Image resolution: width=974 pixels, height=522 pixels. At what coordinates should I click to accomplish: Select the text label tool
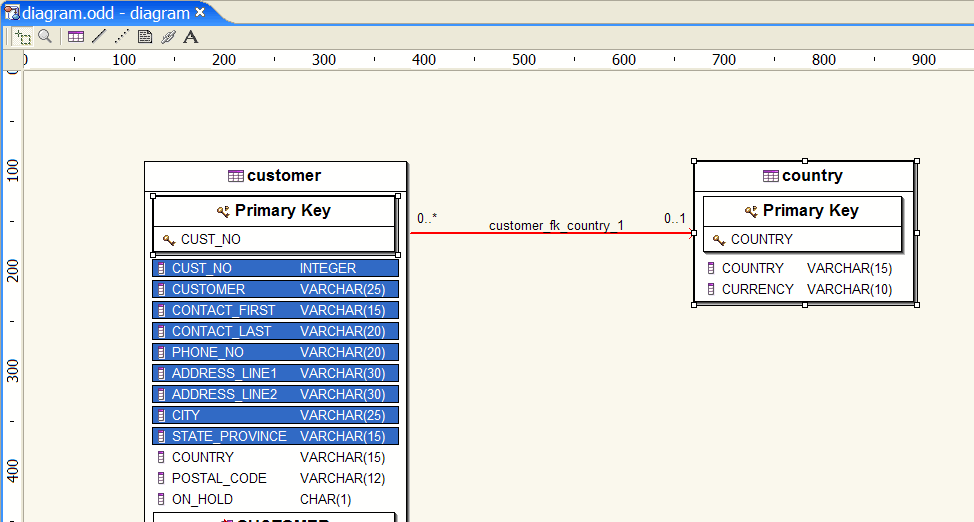pyautogui.click(x=191, y=37)
